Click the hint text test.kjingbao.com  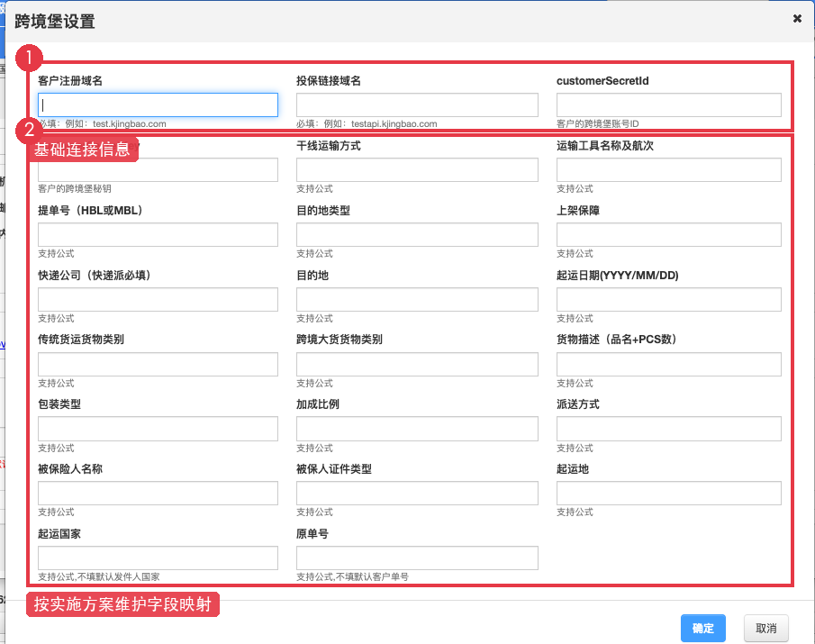point(130,124)
